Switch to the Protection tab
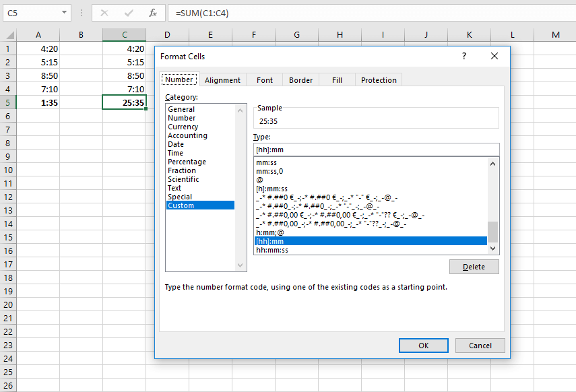This screenshot has width=576, height=392. (x=379, y=80)
